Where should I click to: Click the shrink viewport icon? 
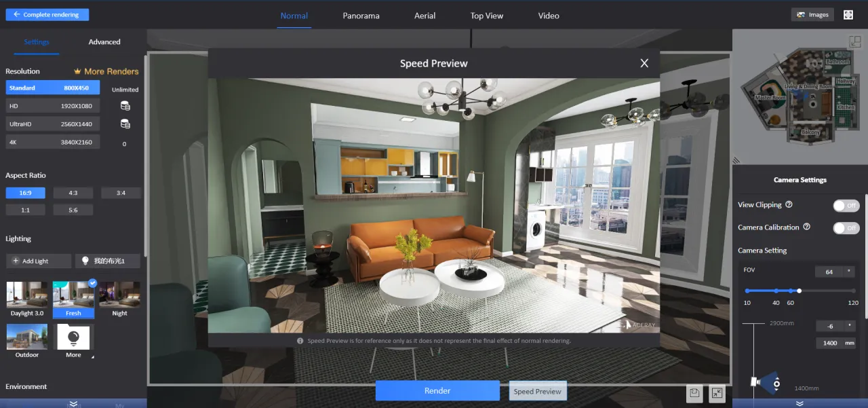point(717,392)
